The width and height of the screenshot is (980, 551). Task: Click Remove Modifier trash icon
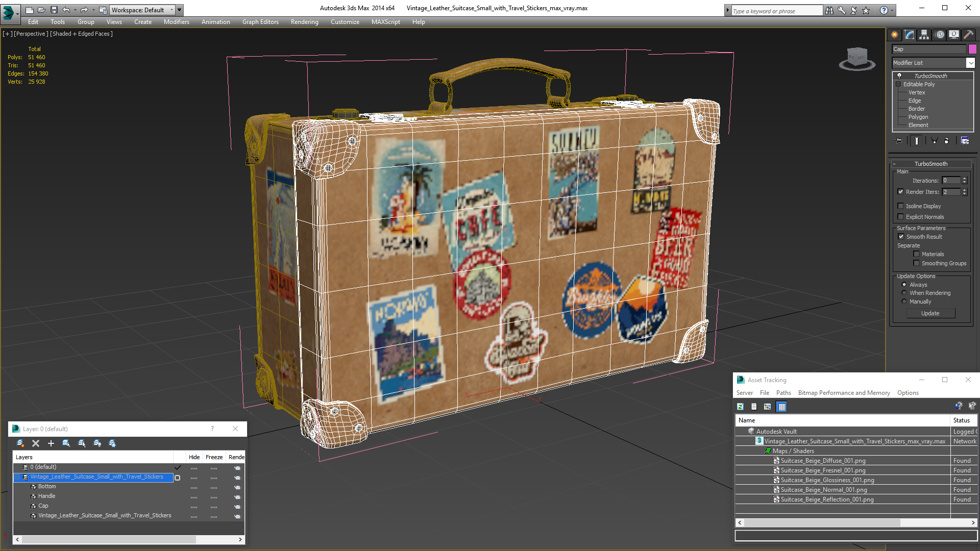[947, 141]
